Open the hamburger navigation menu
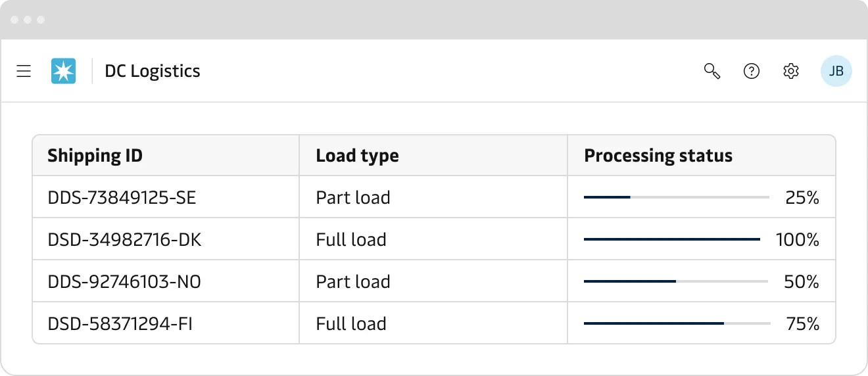Viewport: 868px width, 376px height. point(24,71)
